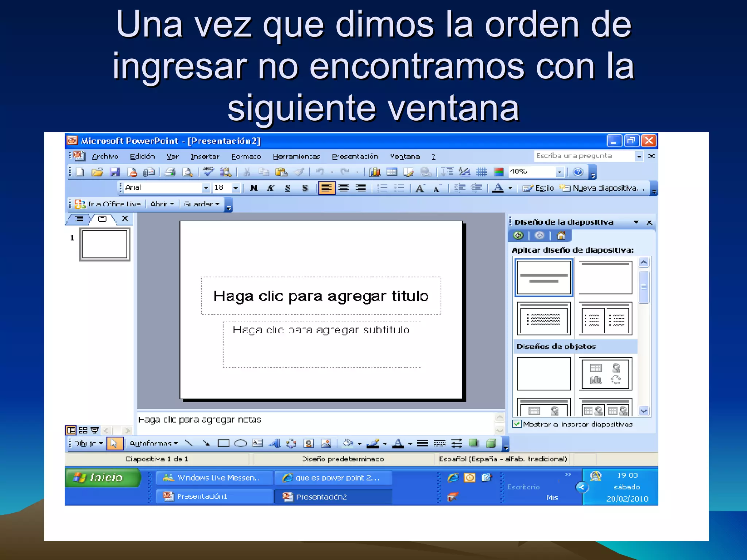
Task: Run the spelling check icon
Action: 209,171
